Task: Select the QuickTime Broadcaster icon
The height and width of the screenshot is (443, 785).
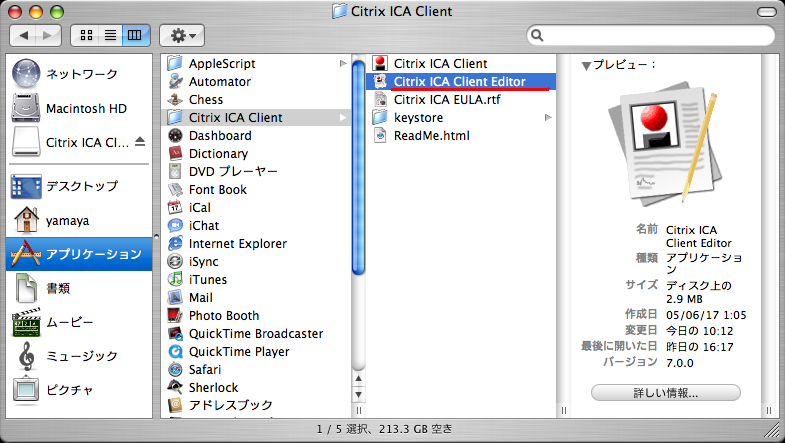Action: [175, 334]
